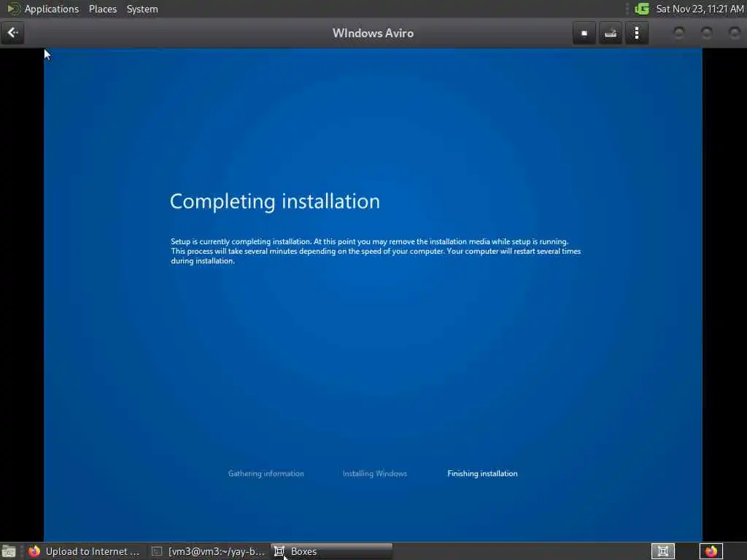This screenshot has width=747, height=560.
Task: Switch to Boxes taskbar window
Action: [332, 551]
